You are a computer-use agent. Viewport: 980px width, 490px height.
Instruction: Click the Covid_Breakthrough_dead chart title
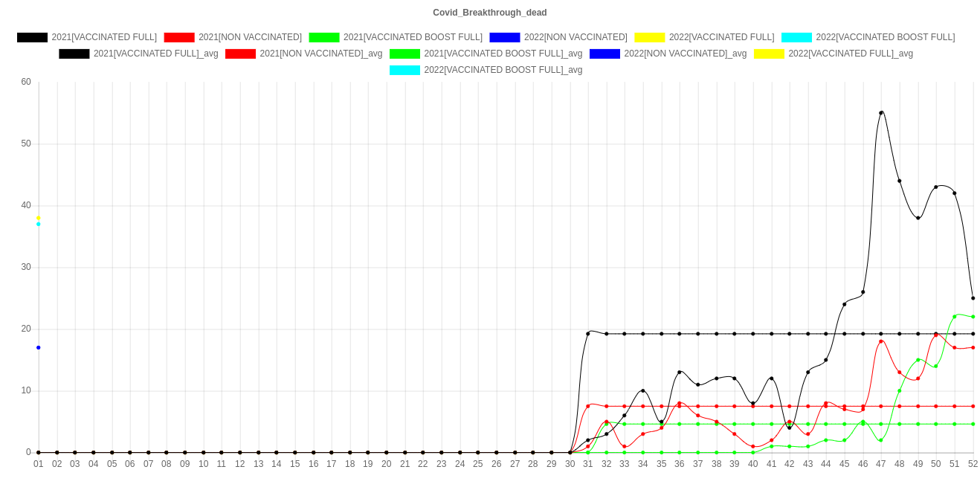coord(489,13)
